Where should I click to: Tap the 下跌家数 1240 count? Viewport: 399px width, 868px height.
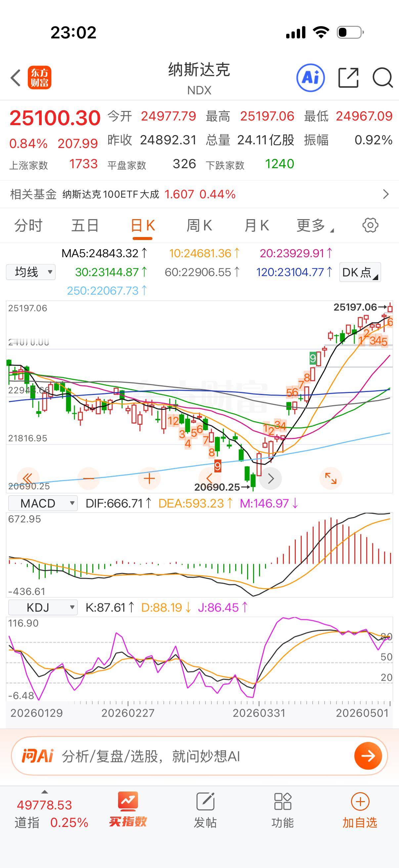pyautogui.click(x=250, y=164)
